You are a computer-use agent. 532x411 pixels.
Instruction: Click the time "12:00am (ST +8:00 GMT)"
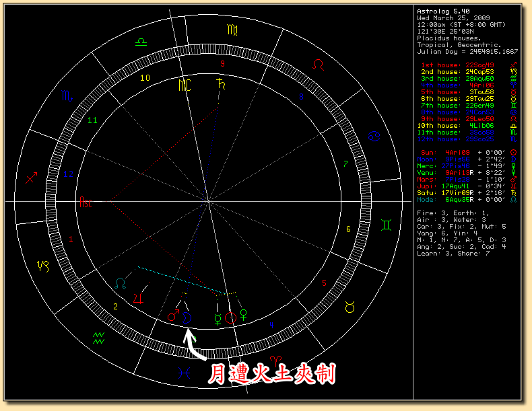click(x=461, y=25)
